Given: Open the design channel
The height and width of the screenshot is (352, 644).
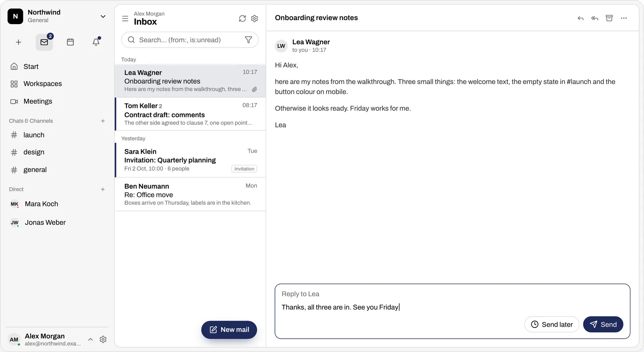Looking at the screenshot, I should click(x=57, y=152).
